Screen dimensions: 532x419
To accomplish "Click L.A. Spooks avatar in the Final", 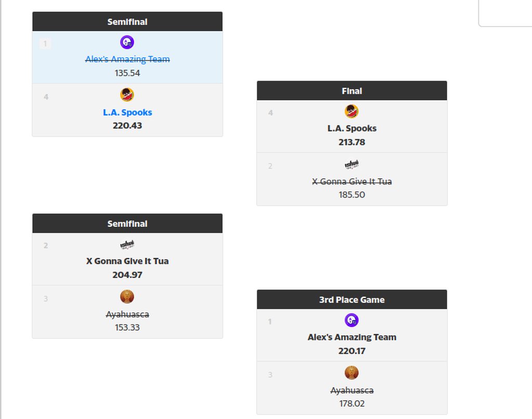I will 352,111.
